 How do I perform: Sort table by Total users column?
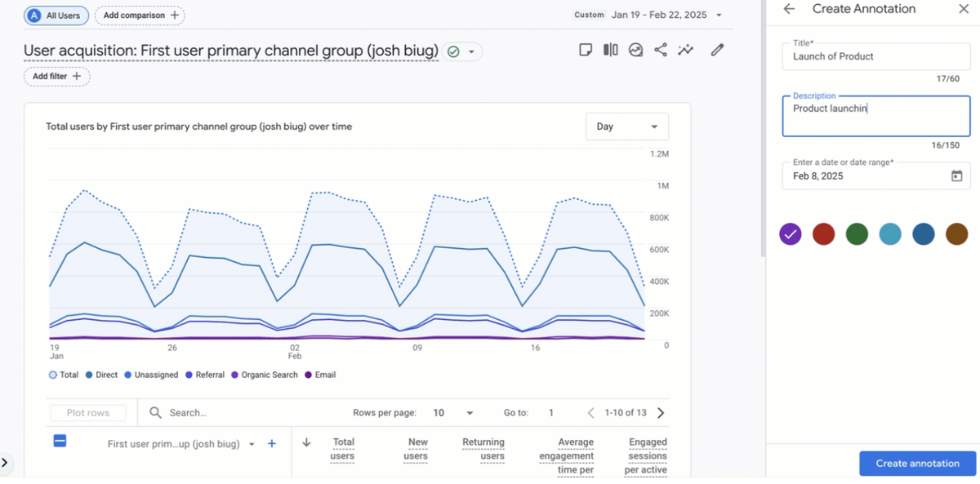pyautogui.click(x=343, y=449)
